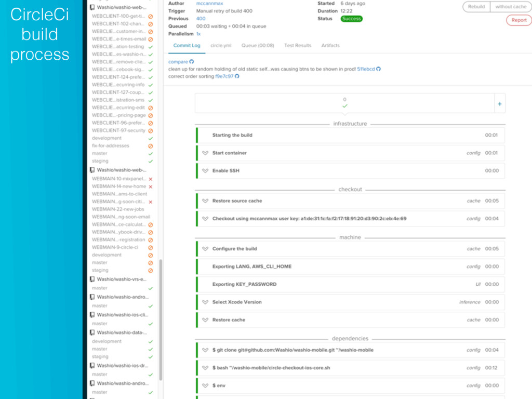Screen dimensions: 532x399
Task: Expand the Start container step
Action: pos(205,153)
